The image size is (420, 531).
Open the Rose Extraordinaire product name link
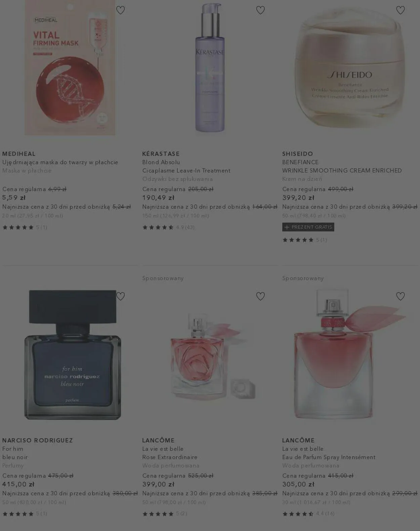170,457
